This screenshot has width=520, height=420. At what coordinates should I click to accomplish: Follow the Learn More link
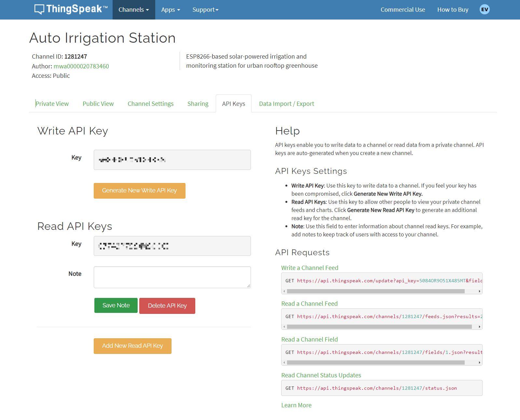[296, 405]
